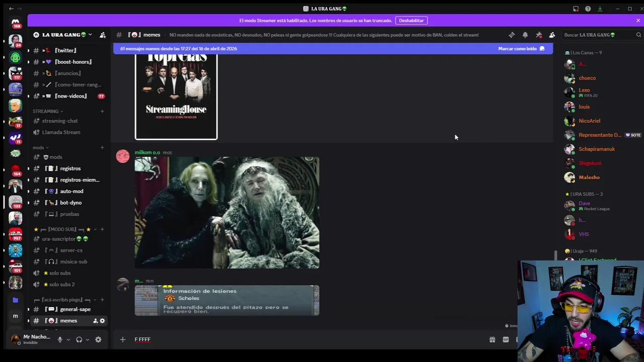Open Direct Messages home icon with 158 badge

(16, 23)
